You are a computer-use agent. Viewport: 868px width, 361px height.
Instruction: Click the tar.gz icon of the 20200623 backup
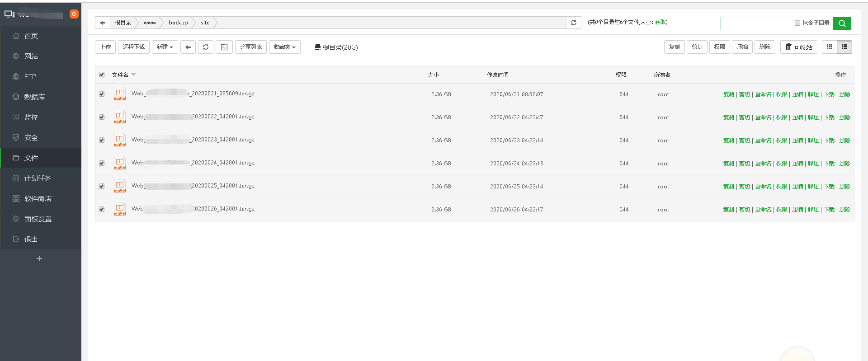click(120, 140)
